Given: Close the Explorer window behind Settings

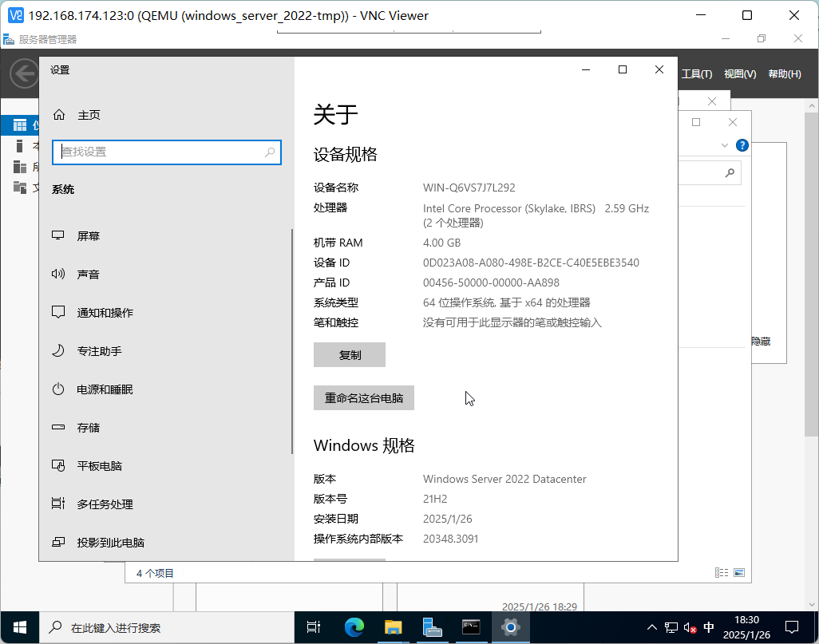Looking at the screenshot, I should coord(733,121).
